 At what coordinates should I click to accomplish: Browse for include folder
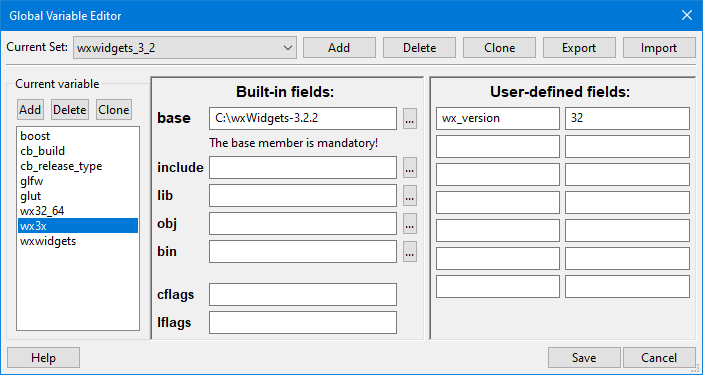[410, 167]
